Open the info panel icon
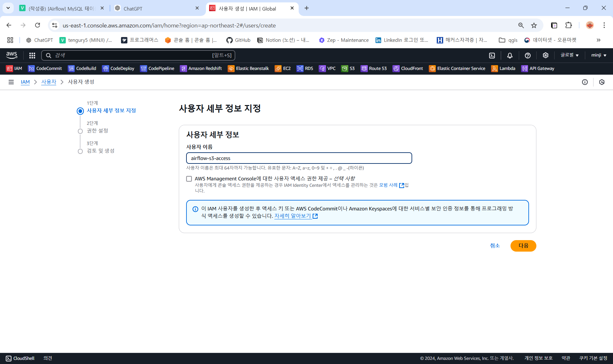 (x=585, y=82)
